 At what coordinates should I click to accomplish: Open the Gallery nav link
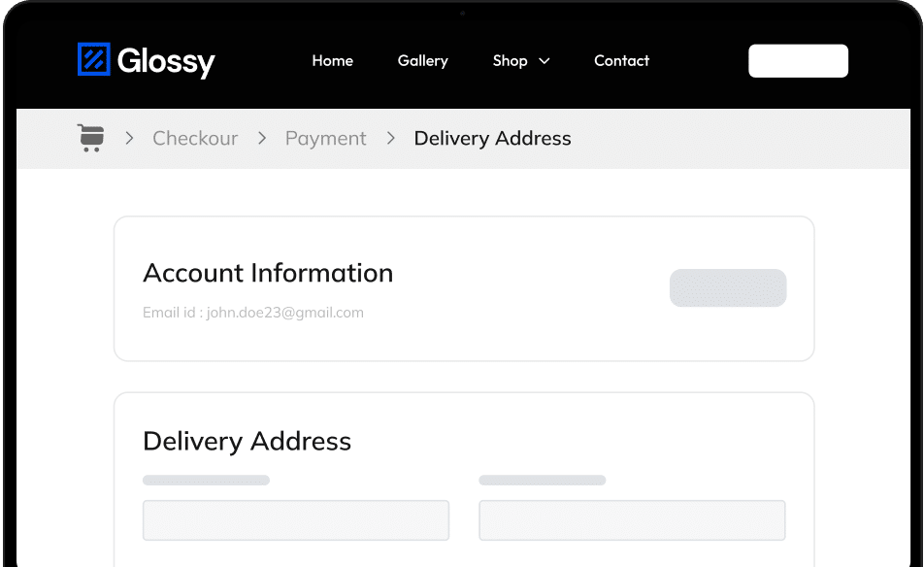click(x=422, y=61)
